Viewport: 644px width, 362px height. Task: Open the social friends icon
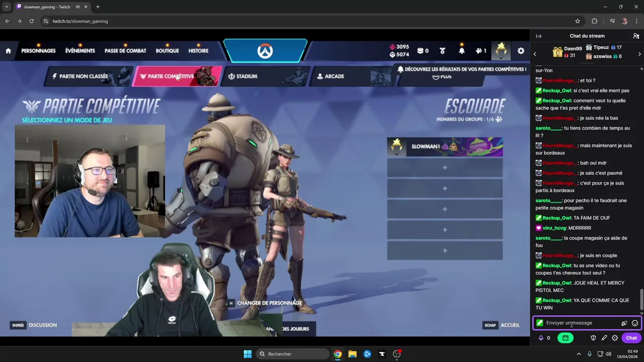coord(481,51)
